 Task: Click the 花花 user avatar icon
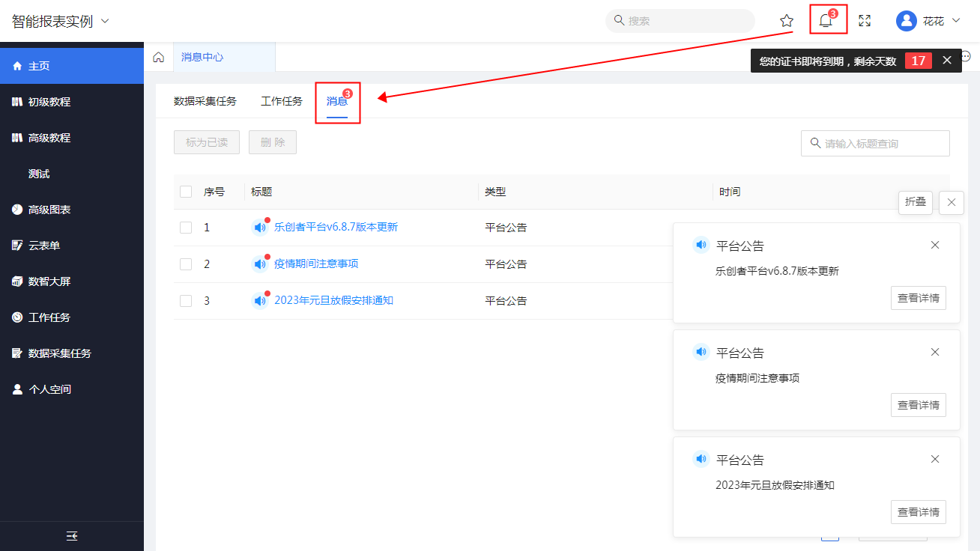907,21
